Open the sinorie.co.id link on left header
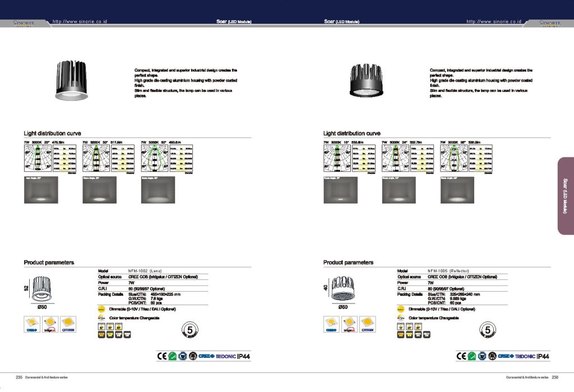This screenshot has height=392, width=574. pyautogui.click(x=80, y=21)
